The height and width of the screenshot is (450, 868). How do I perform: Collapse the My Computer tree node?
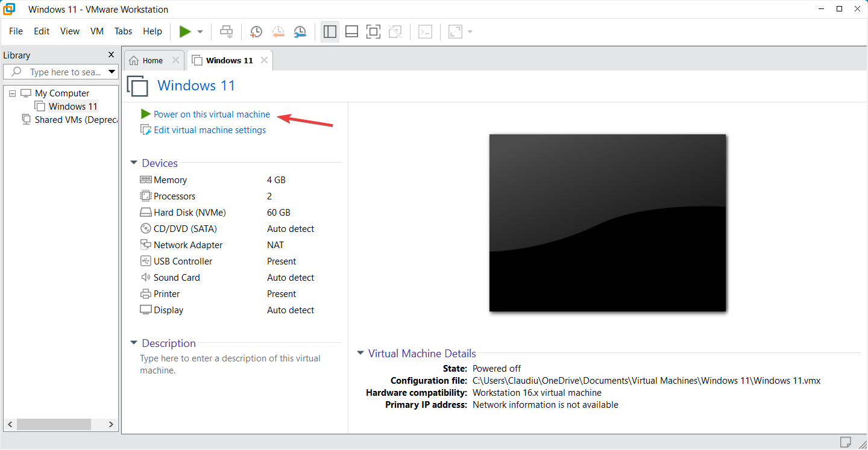(x=12, y=93)
